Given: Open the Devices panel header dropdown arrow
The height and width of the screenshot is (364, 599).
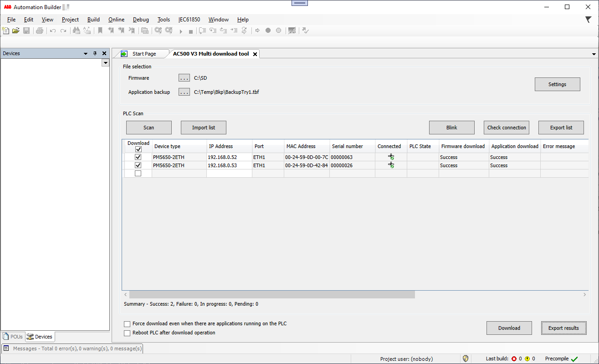Looking at the screenshot, I should tap(86, 53).
